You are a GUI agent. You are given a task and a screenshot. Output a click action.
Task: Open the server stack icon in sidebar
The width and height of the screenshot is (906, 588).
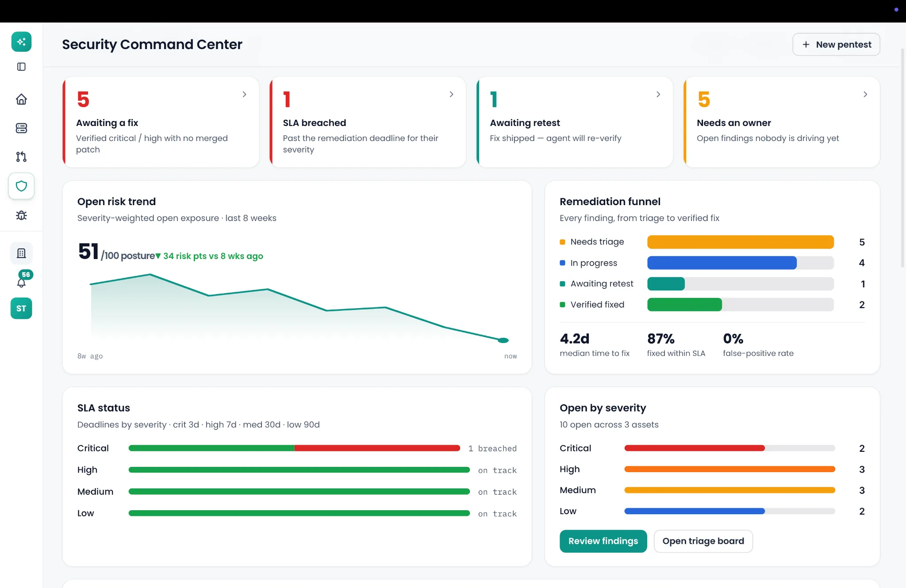coord(21,128)
